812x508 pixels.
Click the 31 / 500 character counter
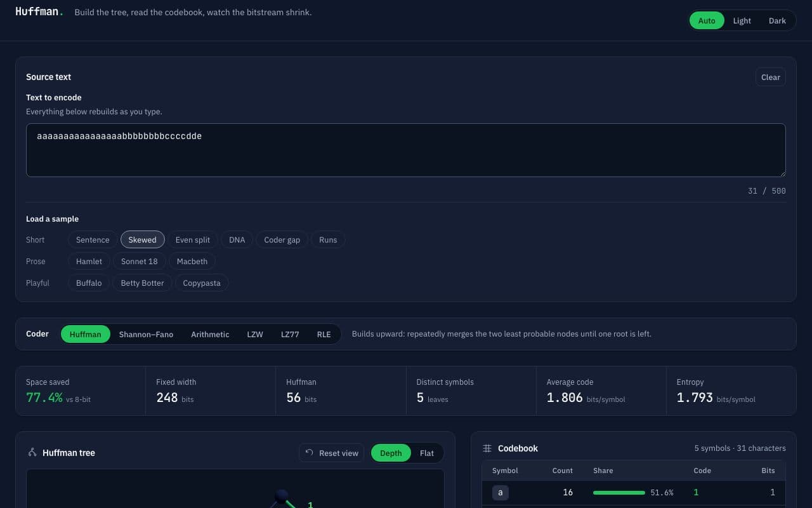pyautogui.click(x=767, y=190)
